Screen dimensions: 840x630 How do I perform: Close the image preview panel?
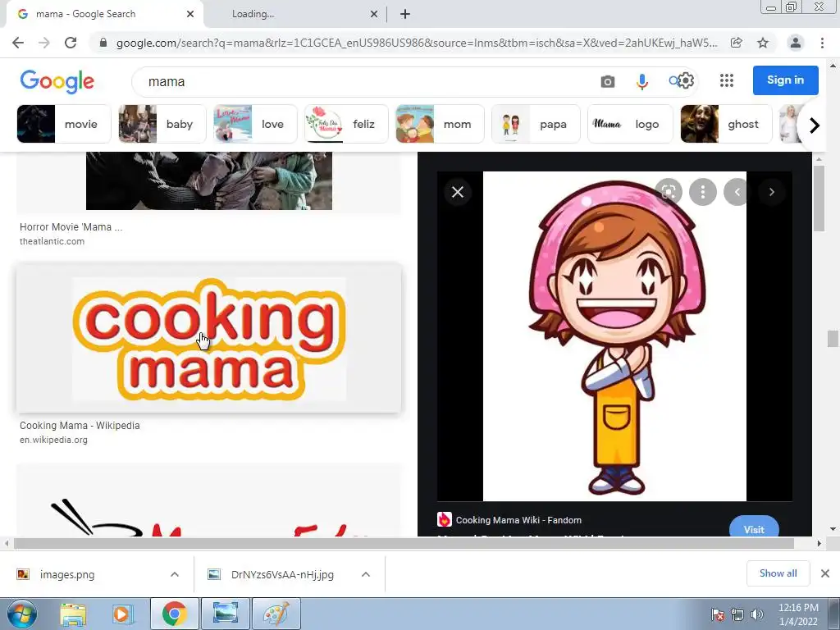[x=458, y=192]
